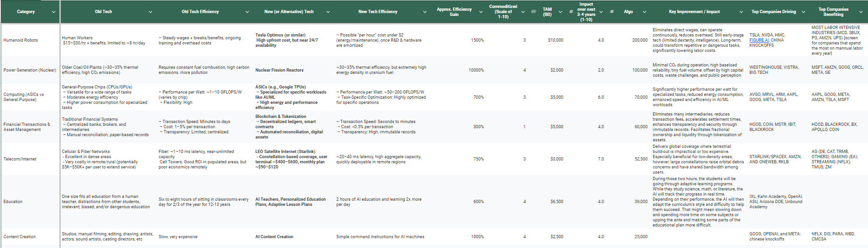Open the FIGURE.AI hyperlink in Humanoid Robots row
Image resolution: width=868 pixels, height=248 pixels.
point(759,40)
